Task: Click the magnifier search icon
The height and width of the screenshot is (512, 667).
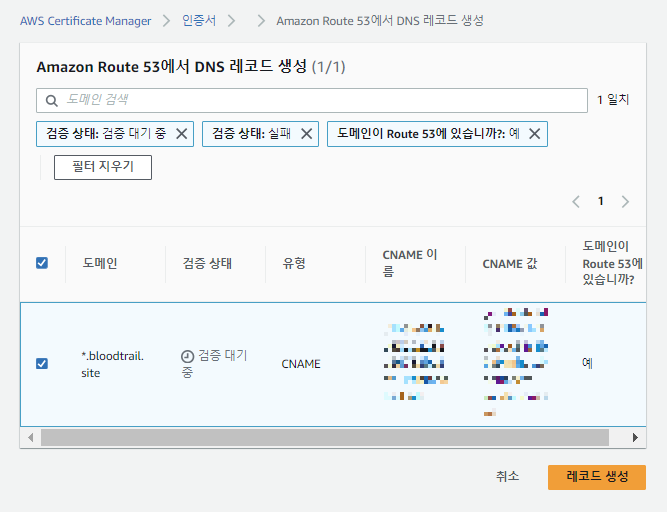Action: (51, 101)
